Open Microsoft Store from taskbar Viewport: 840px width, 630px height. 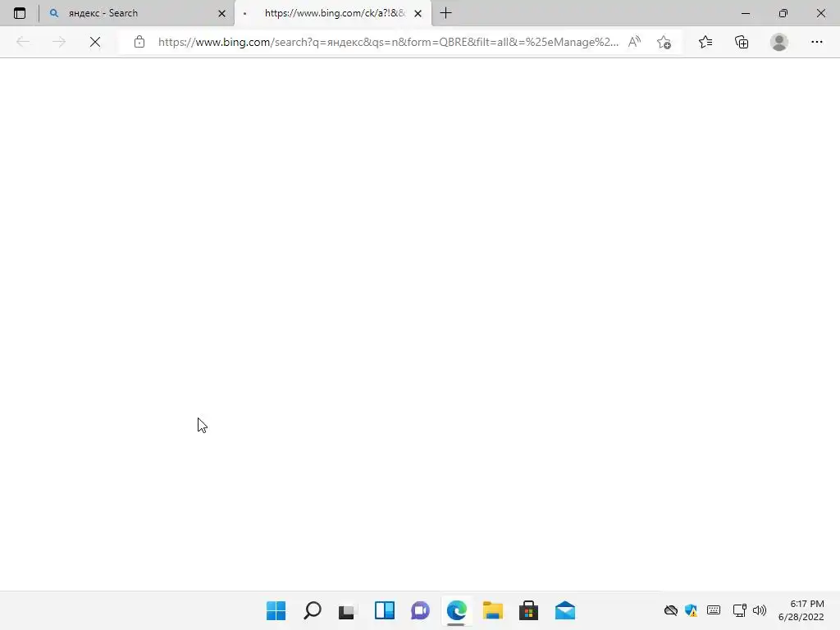(528, 610)
